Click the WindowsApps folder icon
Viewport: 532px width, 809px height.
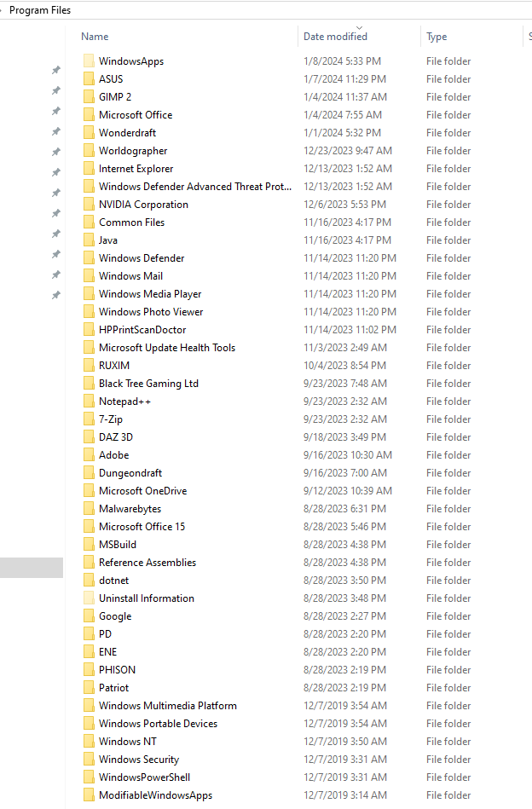[89, 61]
